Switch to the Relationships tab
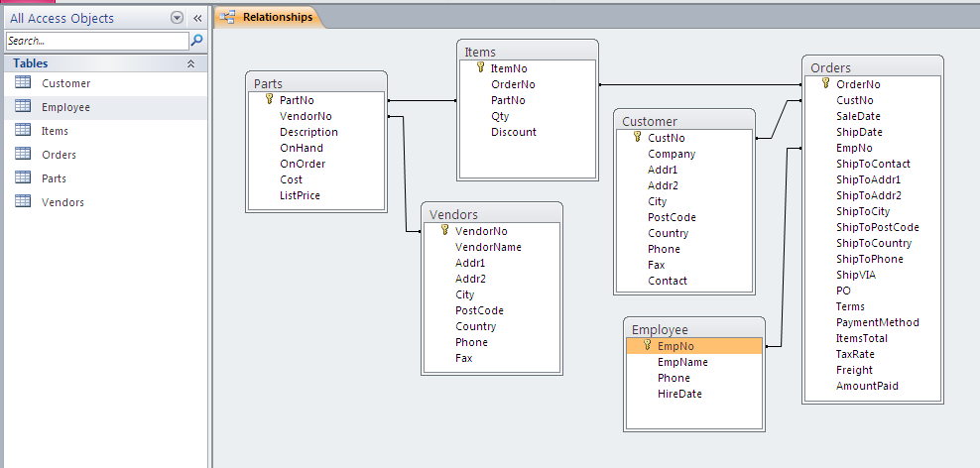 tap(270, 17)
